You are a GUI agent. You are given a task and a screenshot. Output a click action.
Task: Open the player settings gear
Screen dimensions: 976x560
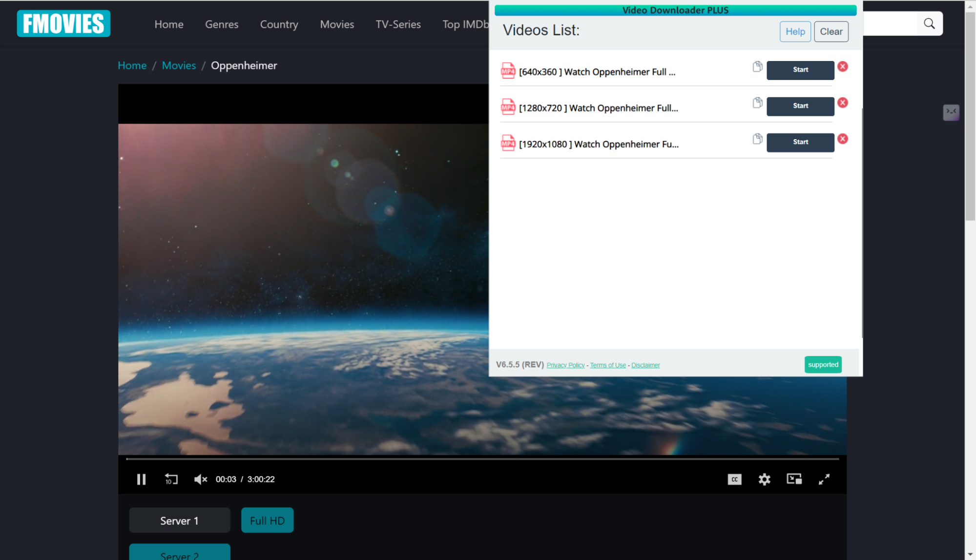pyautogui.click(x=764, y=479)
